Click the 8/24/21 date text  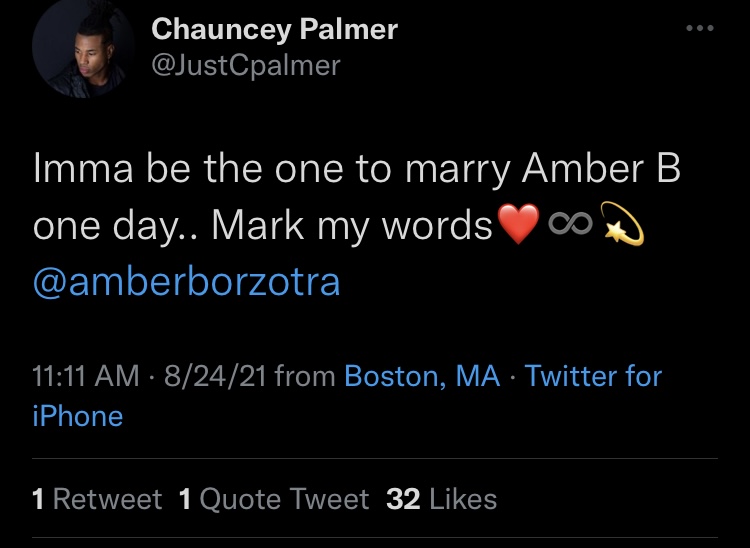point(215,375)
